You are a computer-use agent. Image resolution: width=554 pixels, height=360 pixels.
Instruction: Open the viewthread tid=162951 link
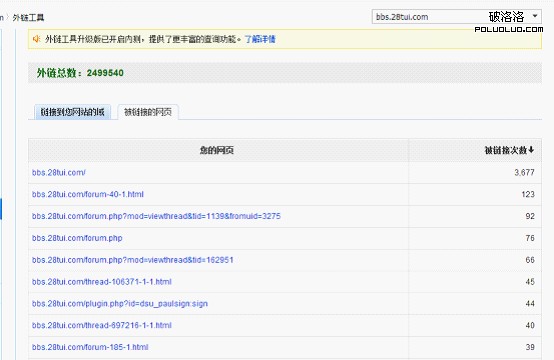(132, 260)
